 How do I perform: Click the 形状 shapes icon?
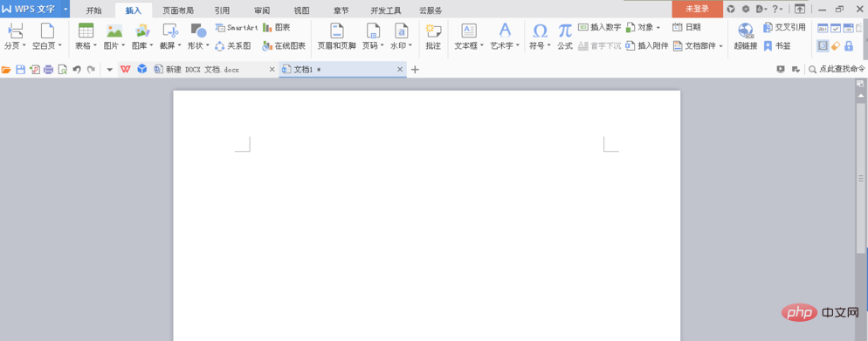pos(198,31)
